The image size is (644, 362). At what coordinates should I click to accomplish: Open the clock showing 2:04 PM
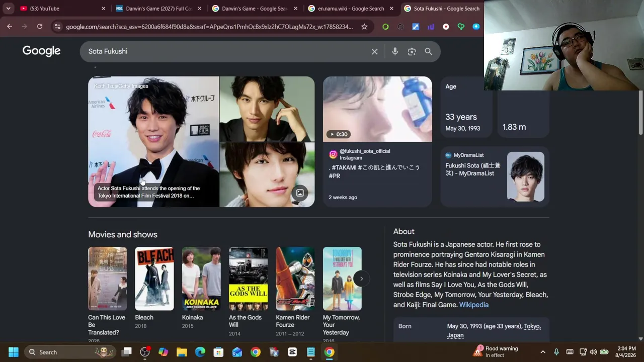626,352
